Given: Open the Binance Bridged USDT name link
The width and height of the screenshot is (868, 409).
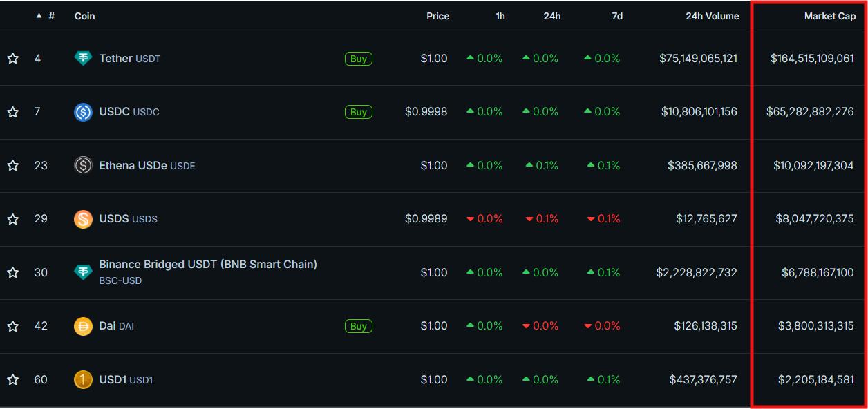Looking at the screenshot, I should coord(207,264).
